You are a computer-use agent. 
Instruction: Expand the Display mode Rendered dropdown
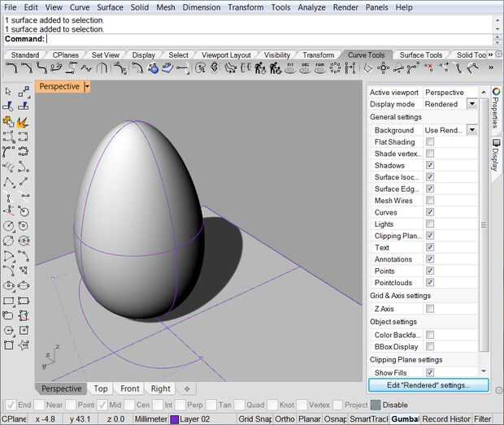pos(472,104)
